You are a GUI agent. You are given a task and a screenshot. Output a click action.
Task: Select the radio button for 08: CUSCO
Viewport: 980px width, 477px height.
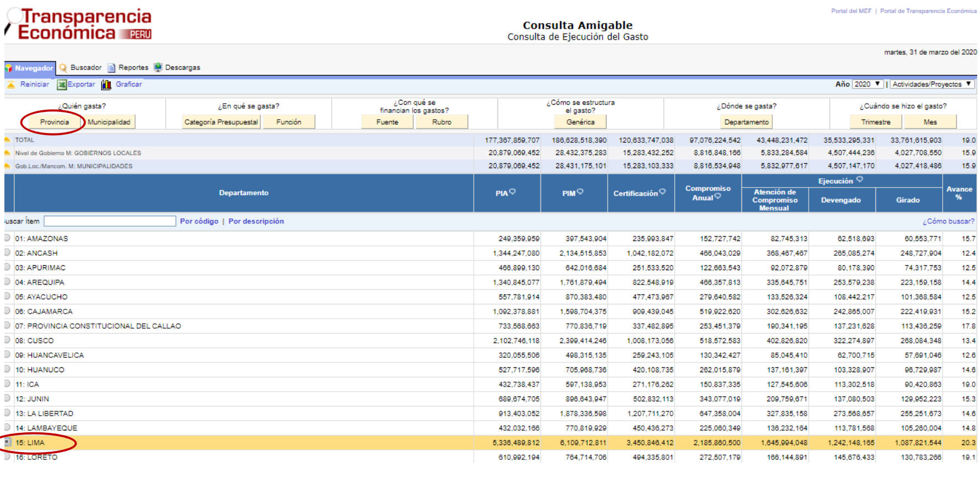click(7, 340)
